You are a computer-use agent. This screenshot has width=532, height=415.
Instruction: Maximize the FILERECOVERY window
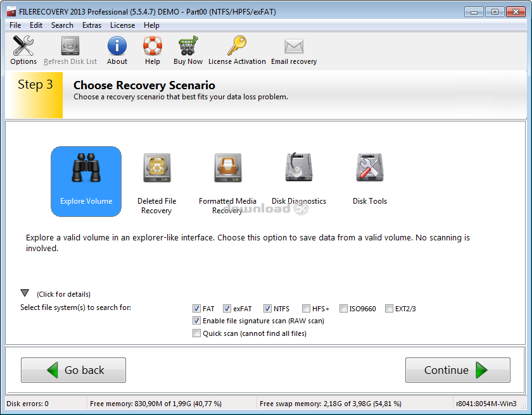(x=495, y=12)
